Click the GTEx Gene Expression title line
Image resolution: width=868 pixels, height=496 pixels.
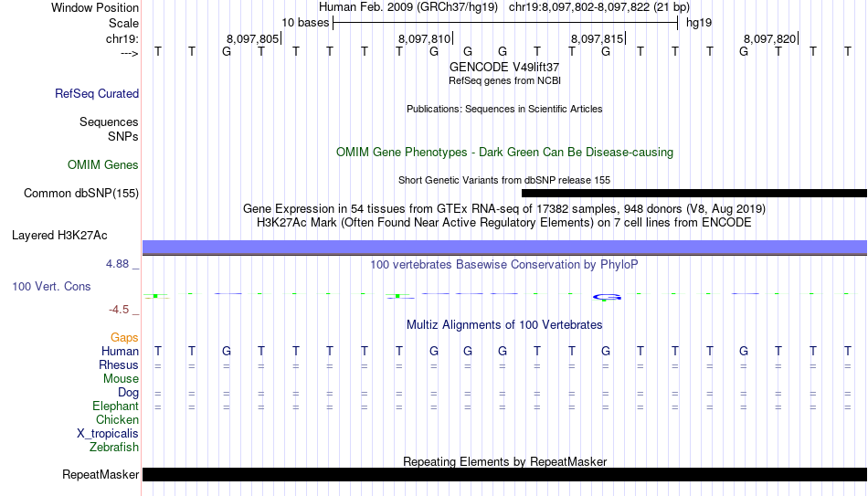(x=504, y=208)
